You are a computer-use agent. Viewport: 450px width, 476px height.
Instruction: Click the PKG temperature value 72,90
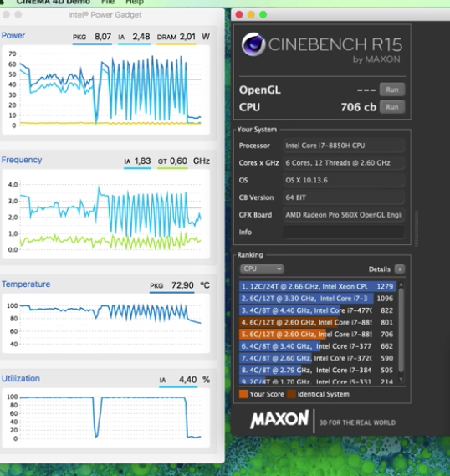click(x=182, y=285)
